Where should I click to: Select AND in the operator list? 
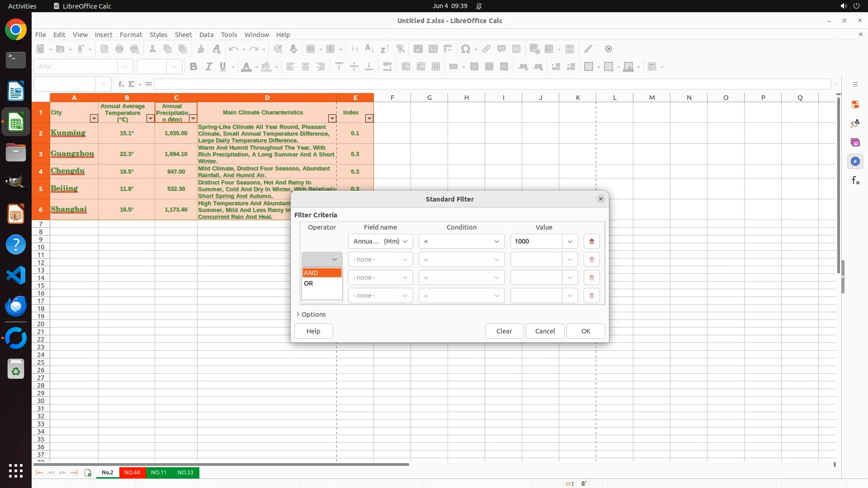click(321, 273)
